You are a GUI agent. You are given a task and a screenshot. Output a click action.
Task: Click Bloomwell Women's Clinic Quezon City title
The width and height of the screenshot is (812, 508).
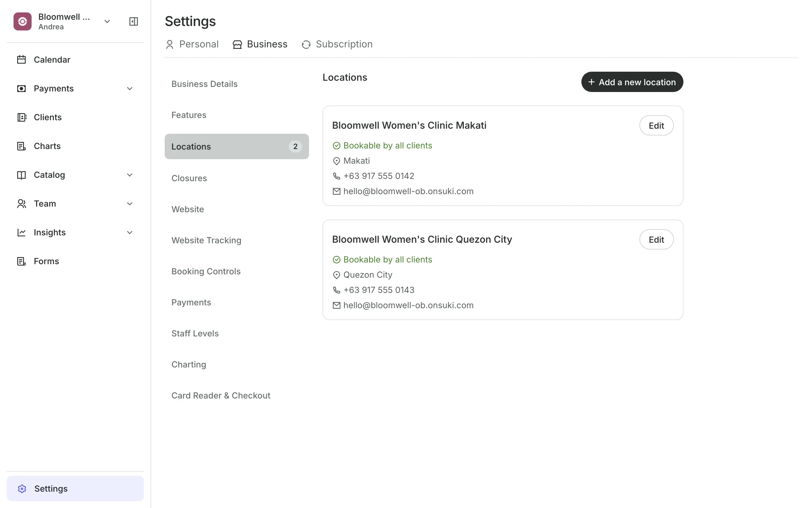click(x=422, y=240)
